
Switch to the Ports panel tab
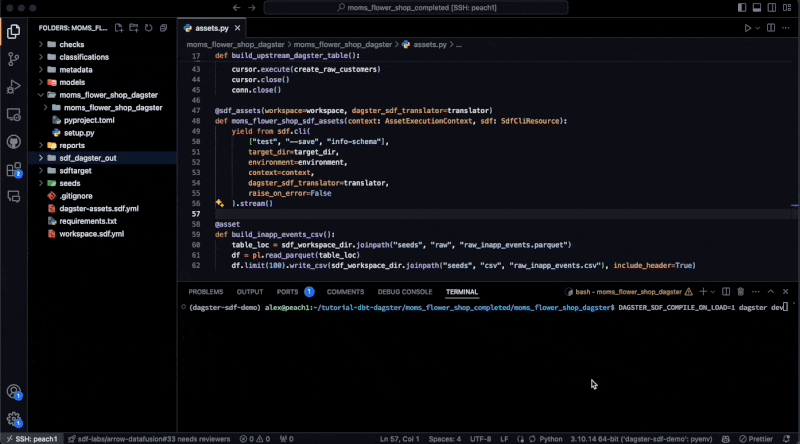point(287,292)
